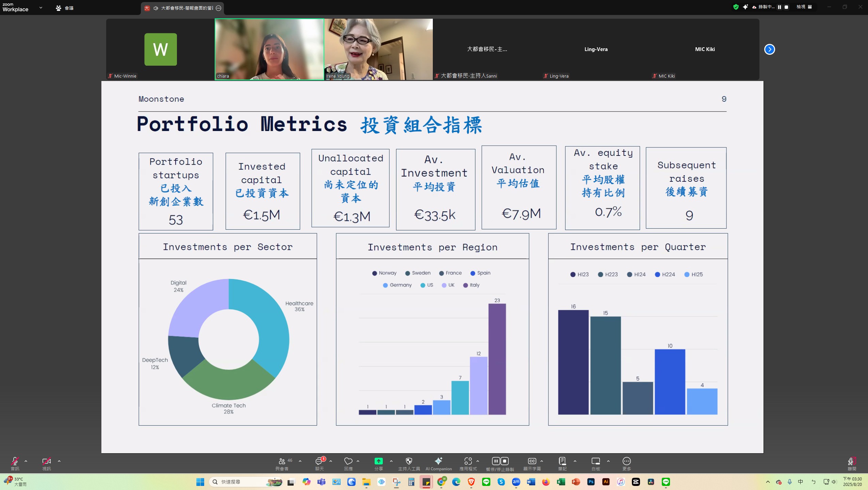This screenshot has height=490, width=868.
Task: Pause recording in bottom toolbar
Action: pyautogui.click(x=496, y=461)
